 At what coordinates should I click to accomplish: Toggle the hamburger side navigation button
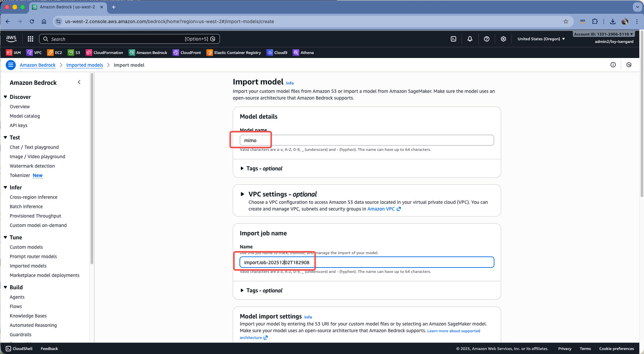coord(11,65)
